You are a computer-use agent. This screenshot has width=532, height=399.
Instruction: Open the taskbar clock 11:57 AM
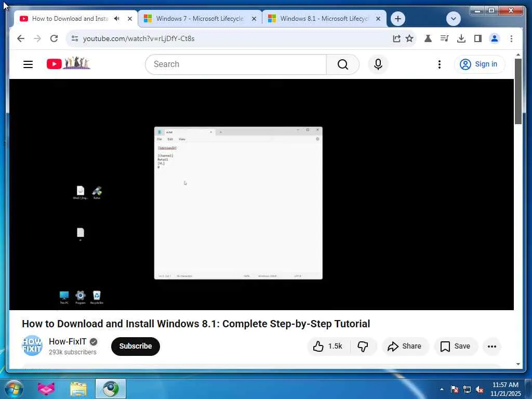[506, 389]
